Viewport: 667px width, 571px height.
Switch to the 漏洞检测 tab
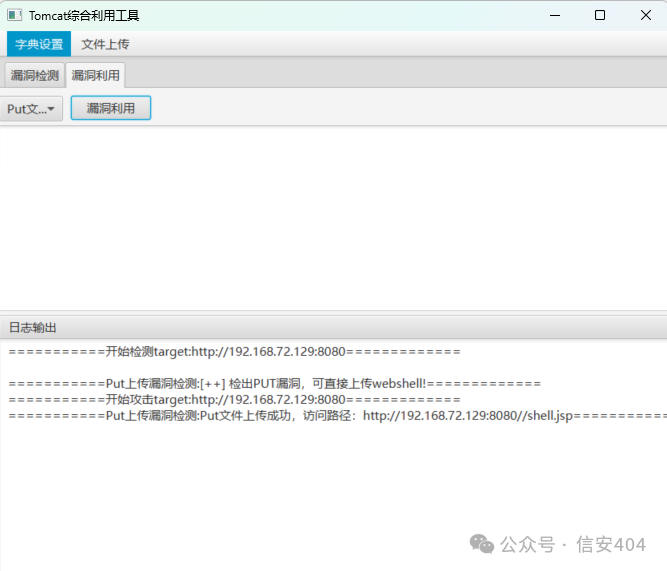point(34,75)
